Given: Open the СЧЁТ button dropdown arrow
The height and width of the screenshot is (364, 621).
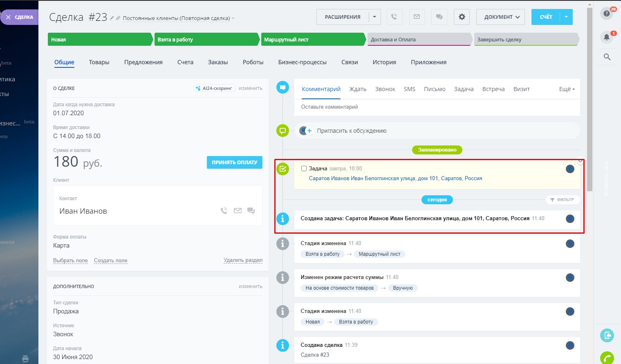Looking at the screenshot, I should [566, 17].
